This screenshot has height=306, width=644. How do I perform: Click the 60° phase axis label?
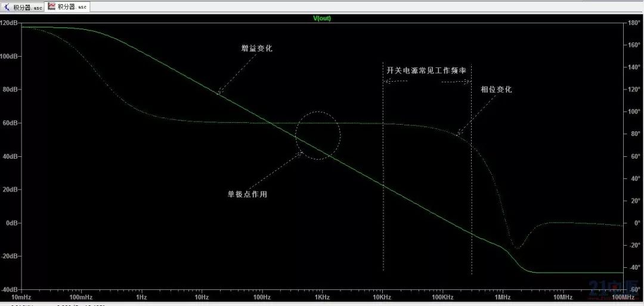[636, 156]
